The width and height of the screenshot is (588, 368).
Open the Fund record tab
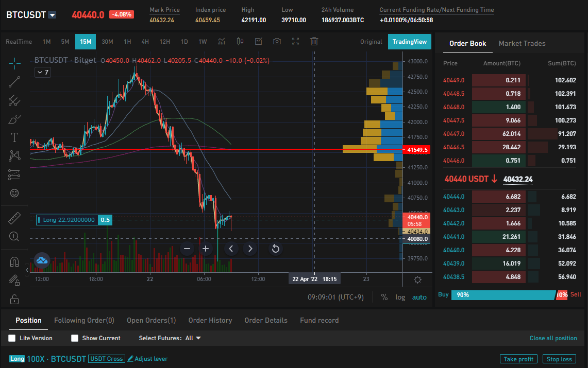(319, 321)
